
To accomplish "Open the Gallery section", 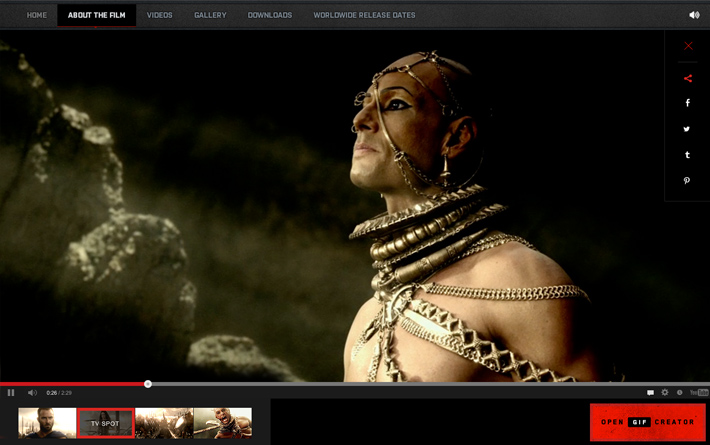I will (210, 15).
